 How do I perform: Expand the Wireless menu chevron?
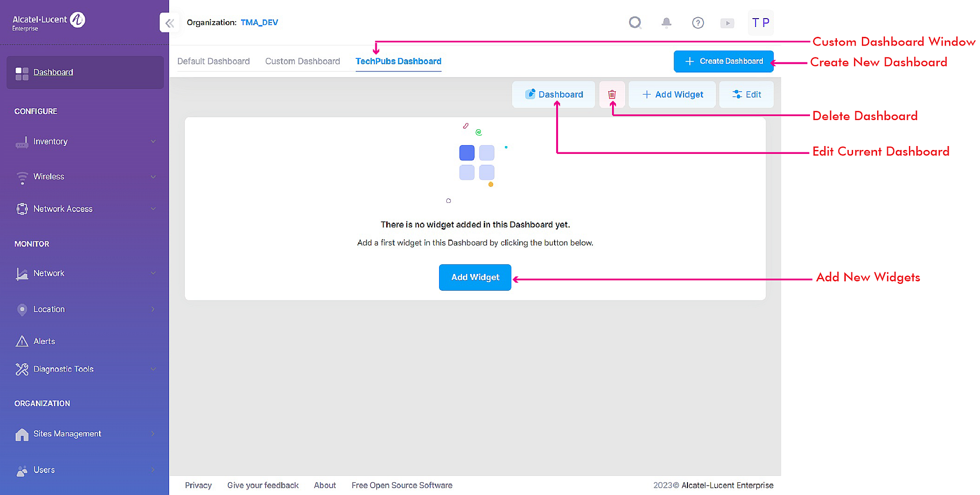(x=153, y=177)
